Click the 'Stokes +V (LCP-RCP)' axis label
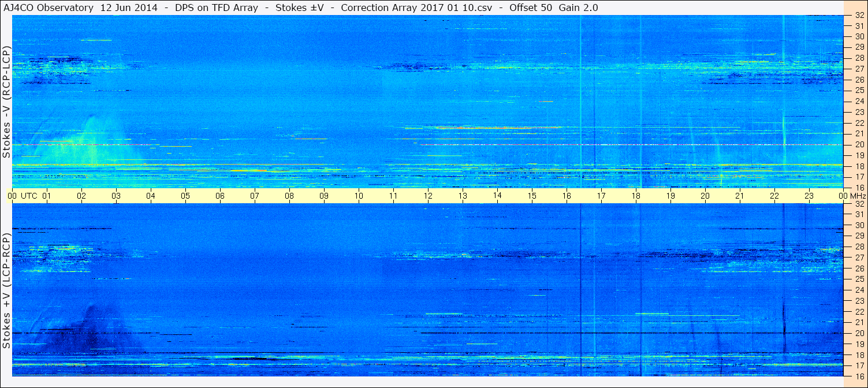The image size is (868, 388). [6, 291]
